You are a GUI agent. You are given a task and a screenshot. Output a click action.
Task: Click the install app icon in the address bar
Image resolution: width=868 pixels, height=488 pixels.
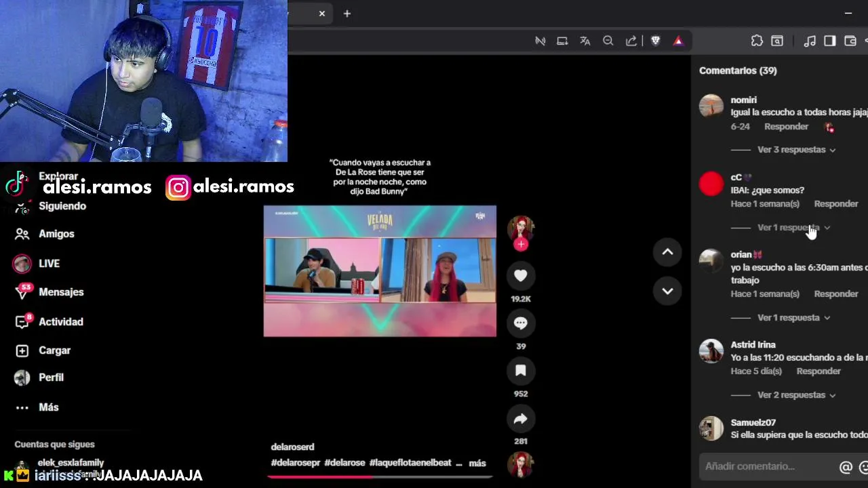[562, 41]
